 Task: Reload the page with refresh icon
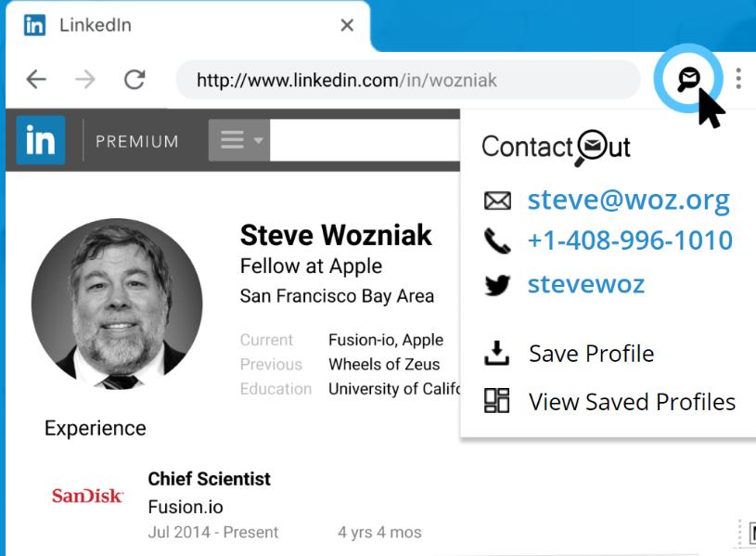coord(135,80)
